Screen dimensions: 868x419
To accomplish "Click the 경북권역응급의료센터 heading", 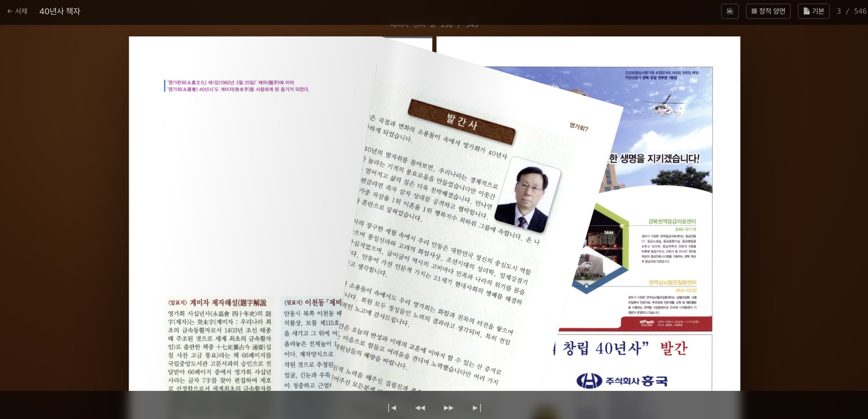I will (672, 221).
